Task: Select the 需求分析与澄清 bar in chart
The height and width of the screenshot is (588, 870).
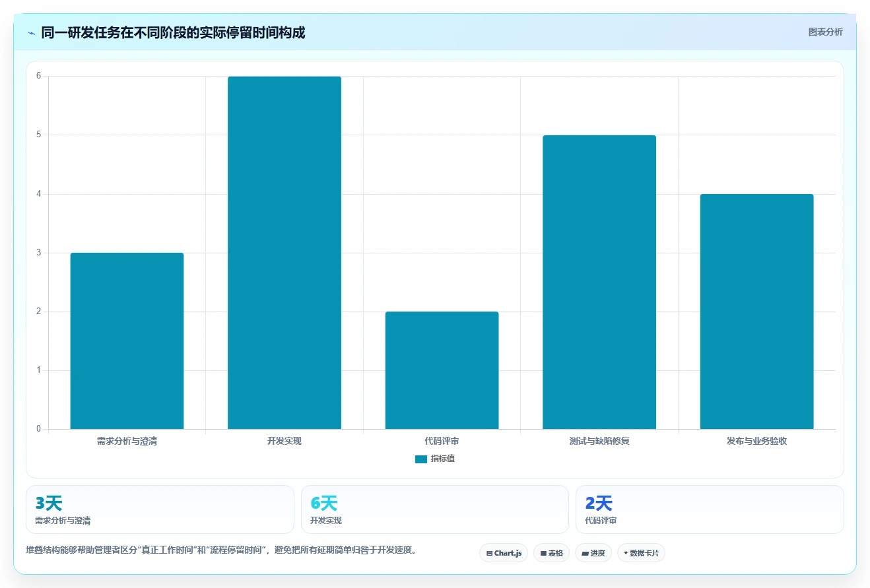Action: (x=127, y=341)
